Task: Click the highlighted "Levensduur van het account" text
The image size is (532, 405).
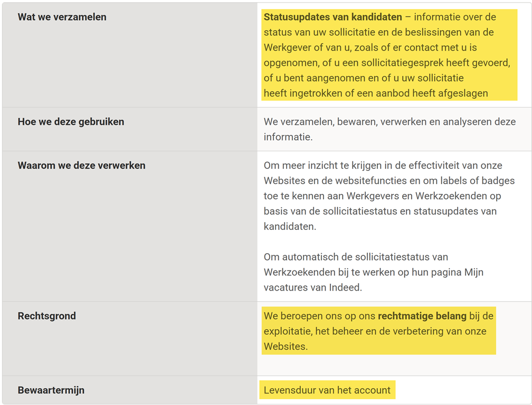Action: [x=327, y=390]
